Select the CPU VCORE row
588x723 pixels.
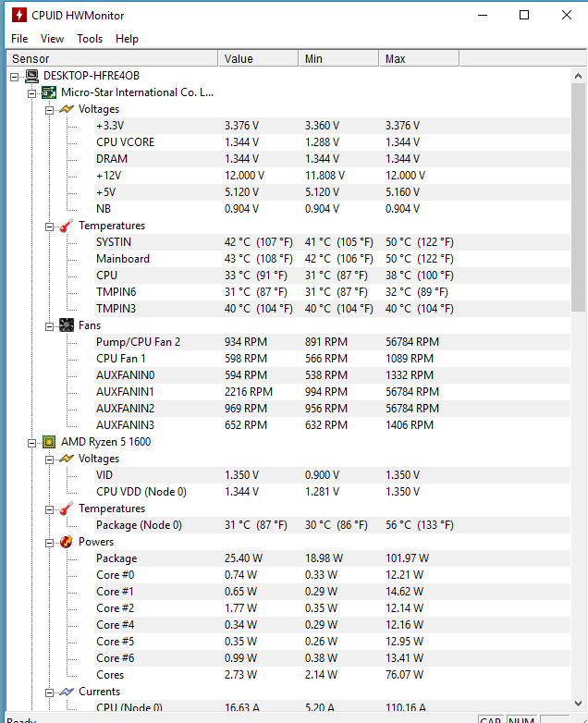332,142
